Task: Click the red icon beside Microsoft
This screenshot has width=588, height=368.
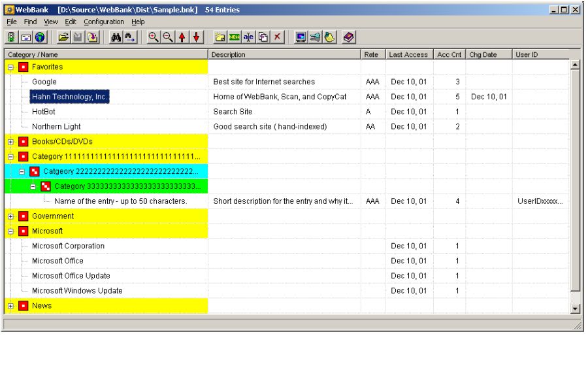Action: coord(24,231)
